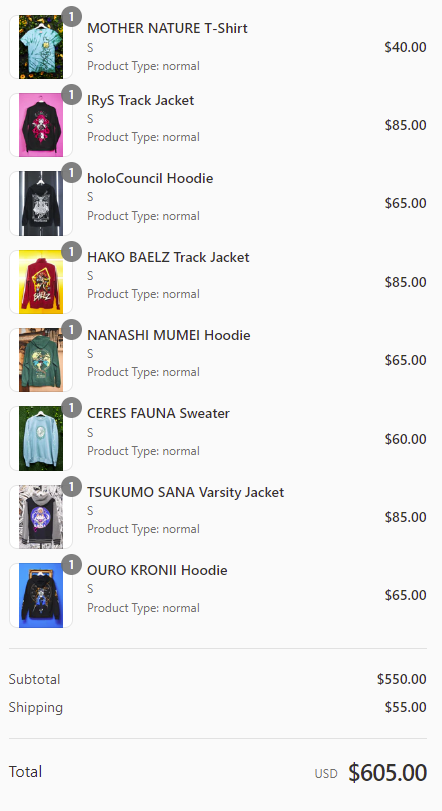Click the MOTHER NATURE T-Shirt thumbnail
442x811 pixels.
coord(41,47)
